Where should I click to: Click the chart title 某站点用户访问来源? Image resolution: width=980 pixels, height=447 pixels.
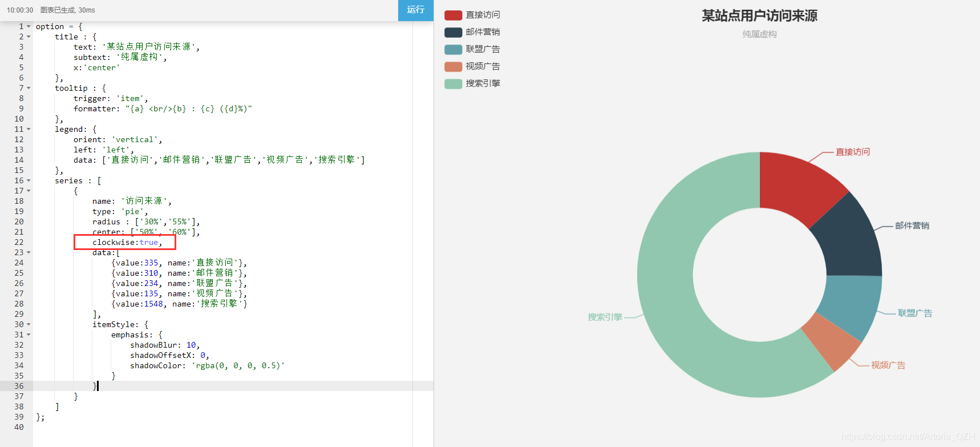(759, 16)
